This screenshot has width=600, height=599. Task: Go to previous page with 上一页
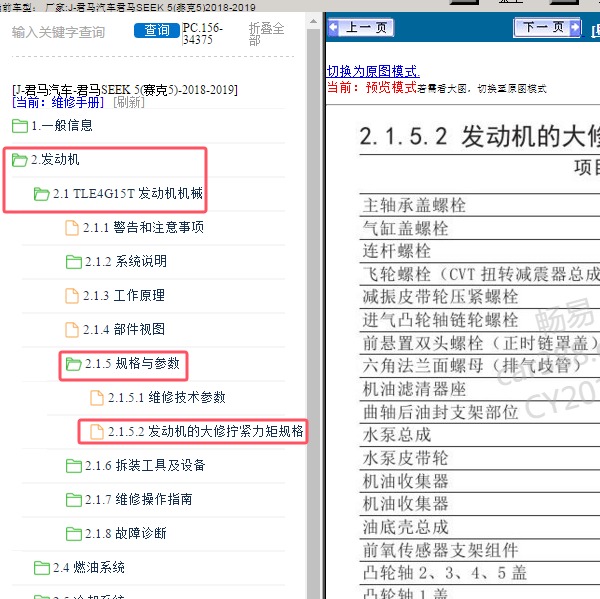click(x=361, y=28)
